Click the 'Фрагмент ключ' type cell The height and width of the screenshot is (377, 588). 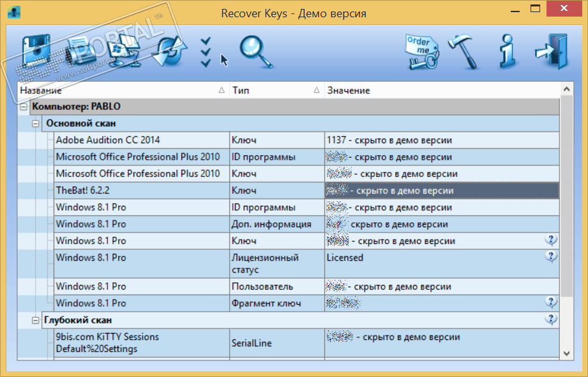click(276, 304)
